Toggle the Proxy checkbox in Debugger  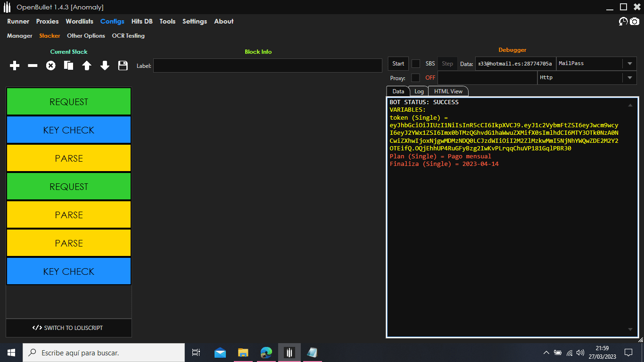[415, 78]
